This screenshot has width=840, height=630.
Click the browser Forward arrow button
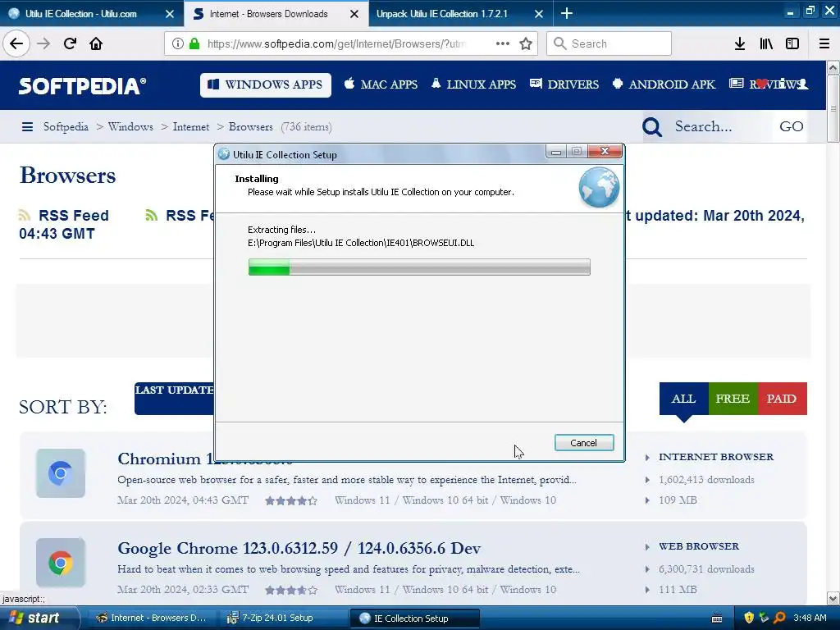pyautogui.click(x=43, y=43)
